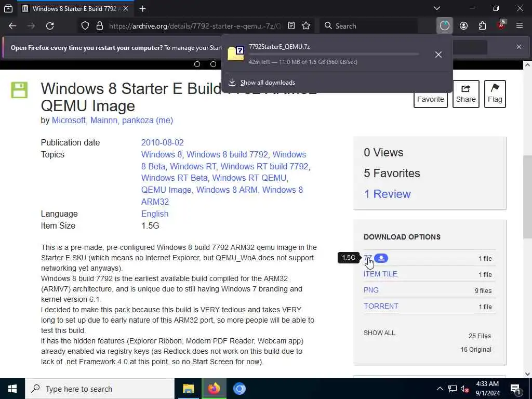Close the Windows 8 Starter E tab
The height and width of the screenshot is (399, 532).
(x=126, y=9)
